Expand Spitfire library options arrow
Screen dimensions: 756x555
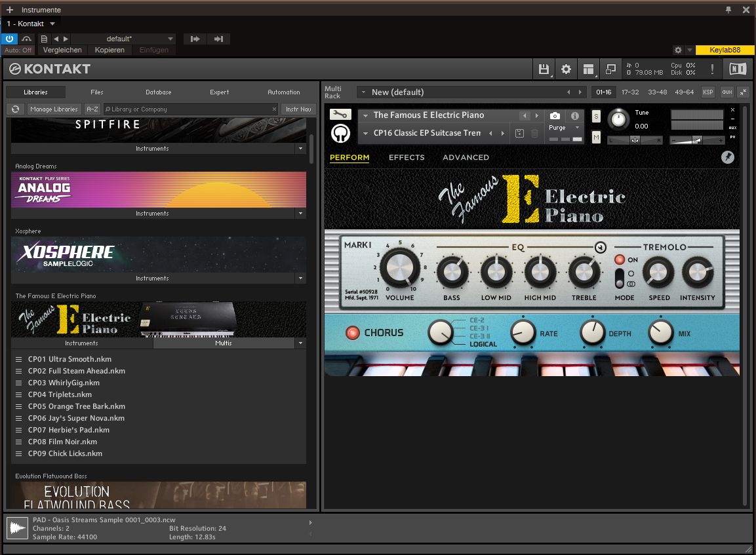301,148
